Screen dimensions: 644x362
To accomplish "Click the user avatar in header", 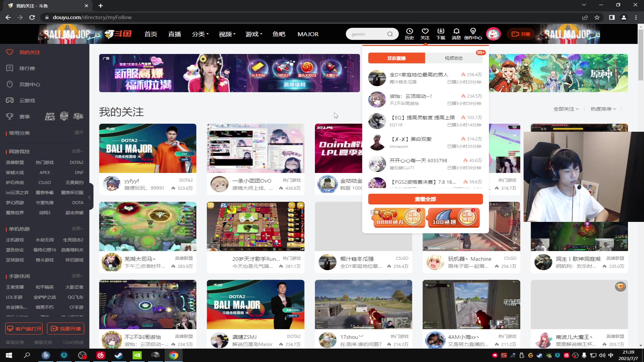I will click(493, 34).
